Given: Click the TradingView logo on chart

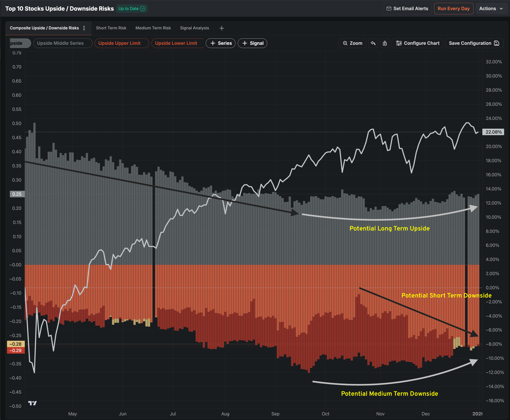Looking at the screenshot, I should click(x=32, y=403).
